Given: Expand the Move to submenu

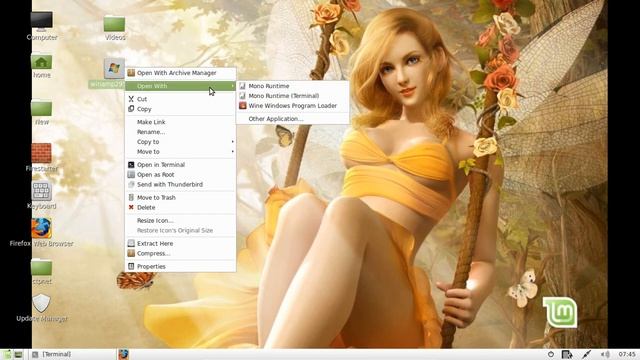Looking at the screenshot, I should (180, 151).
